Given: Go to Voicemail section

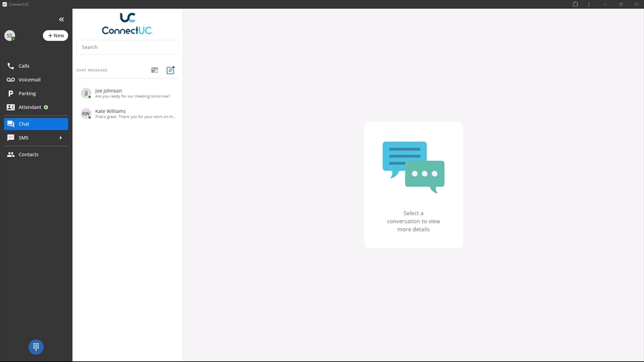Looking at the screenshot, I should click(x=29, y=79).
